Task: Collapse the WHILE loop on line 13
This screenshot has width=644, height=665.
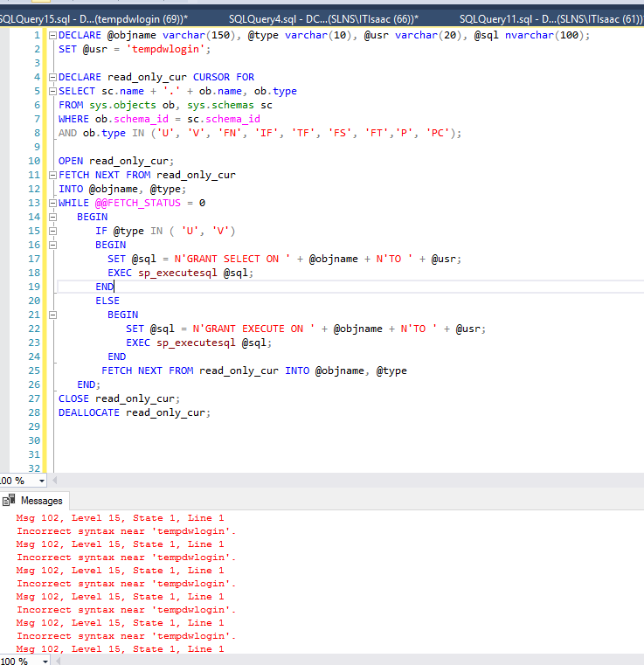Action: [x=53, y=203]
